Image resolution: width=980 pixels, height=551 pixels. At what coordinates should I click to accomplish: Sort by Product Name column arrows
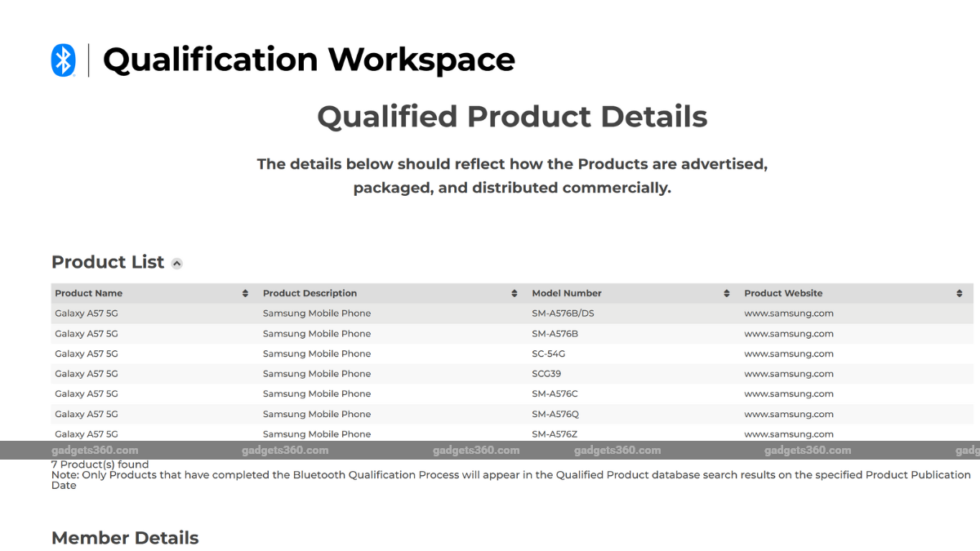click(x=245, y=294)
